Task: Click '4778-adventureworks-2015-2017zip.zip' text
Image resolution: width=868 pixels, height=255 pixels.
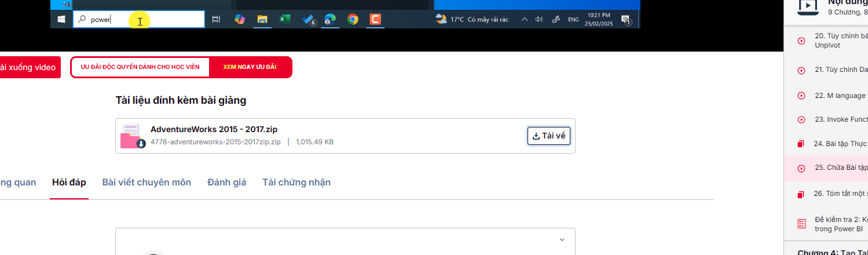Action: [x=215, y=142]
